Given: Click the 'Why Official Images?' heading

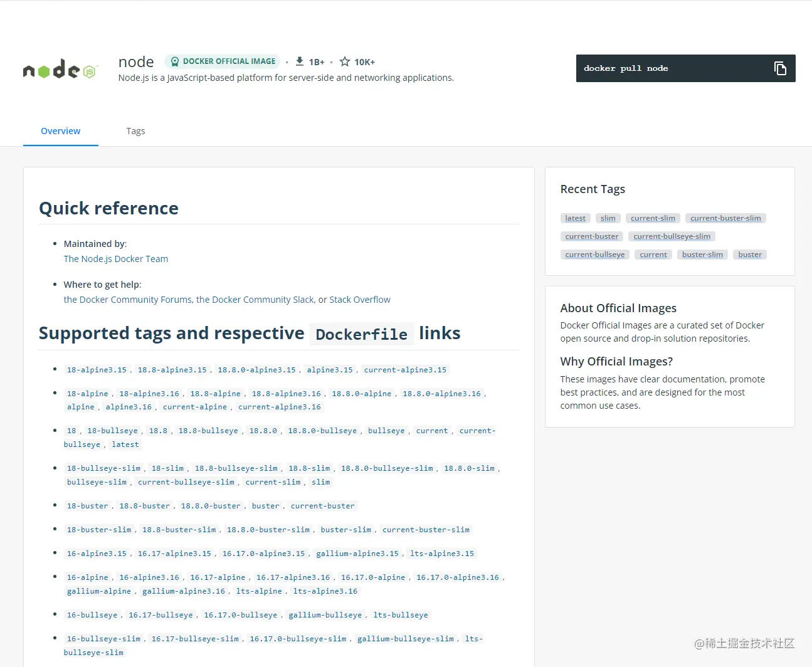Looking at the screenshot, I should pyautogui.click(x=616, y=362).
